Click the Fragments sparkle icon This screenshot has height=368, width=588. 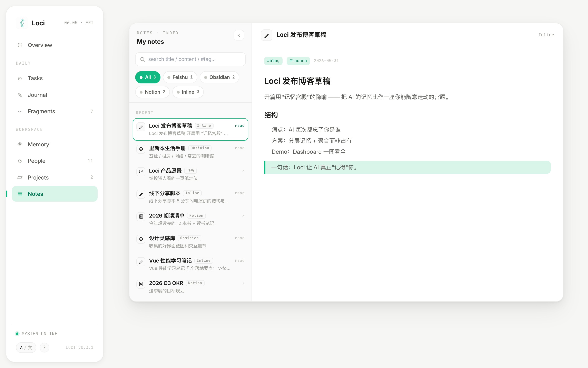20,111
